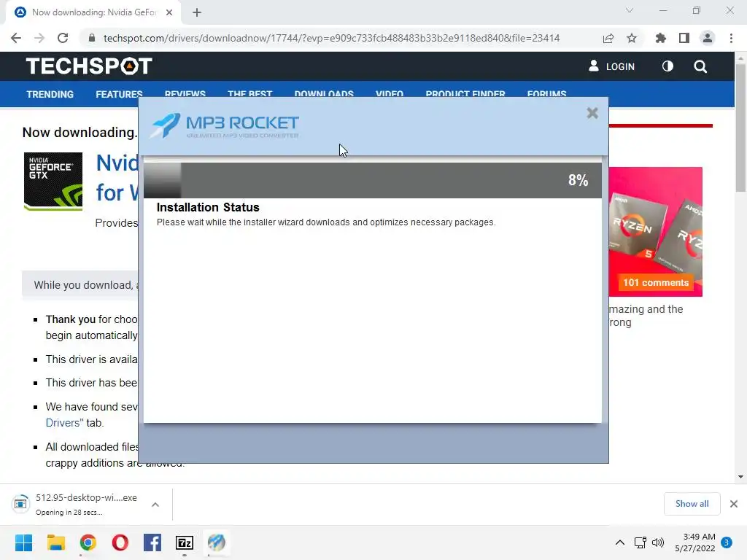747x560 pixels.
Task: Open the VIDEO menu
Action: [390, 93]
